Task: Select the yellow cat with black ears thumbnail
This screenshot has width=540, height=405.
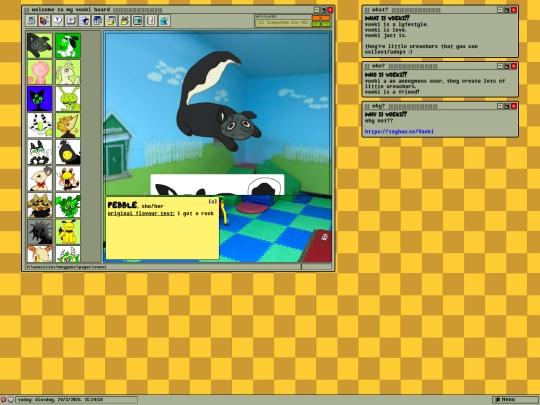Action: (68, 232)
